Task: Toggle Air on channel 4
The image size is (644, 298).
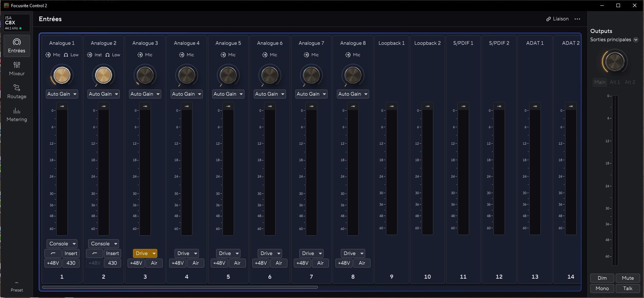Action: click(x=196, y=263)
